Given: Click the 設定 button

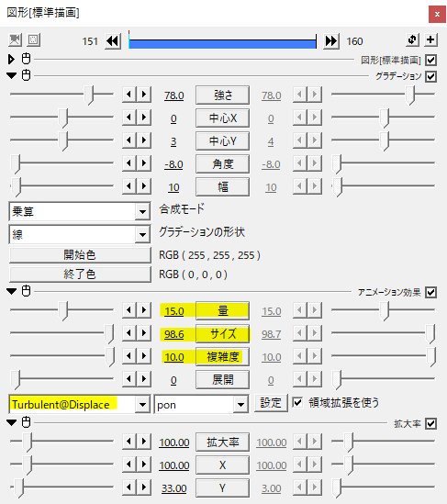Looking at the screenshot, I should 271,403.
